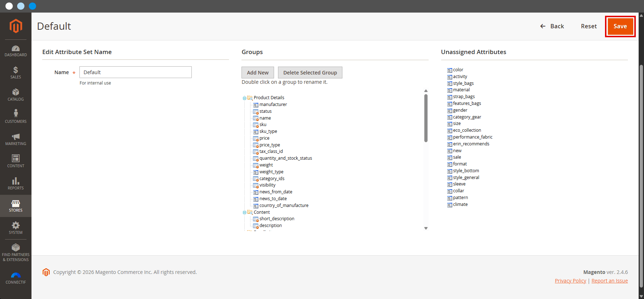Viewport: 644px width, 299px height.
Task: Click the price attribute icon
Action: click(256, 139)
